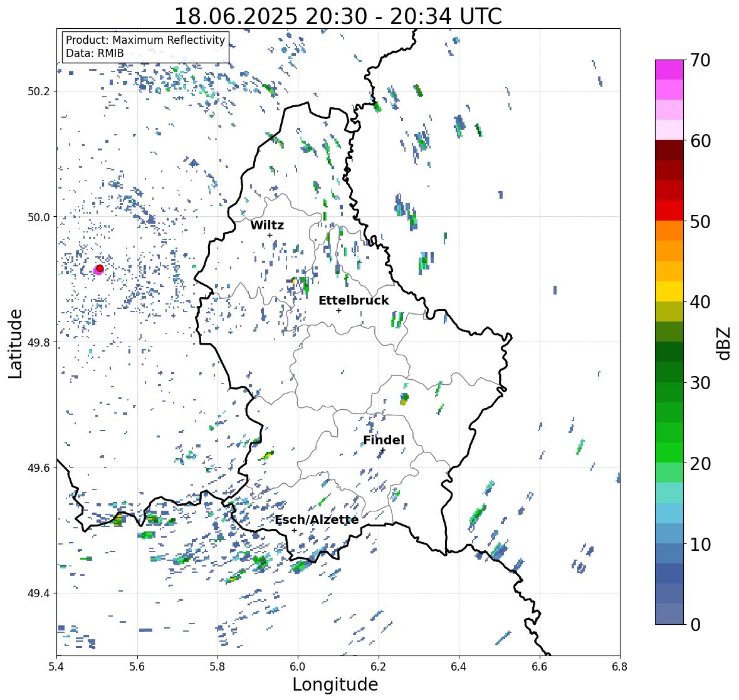Click the 'Longitude' axis label

[335, 684]
